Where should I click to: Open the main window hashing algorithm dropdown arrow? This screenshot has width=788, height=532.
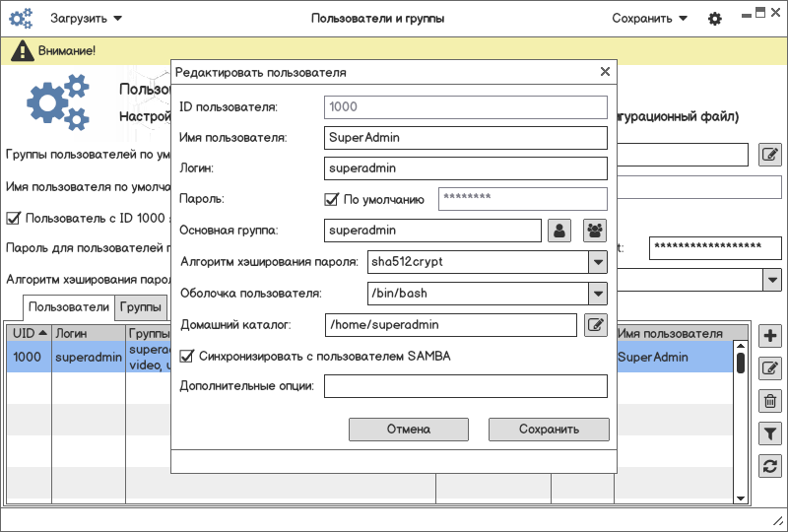pyautogui.click(x=772, y=280)
